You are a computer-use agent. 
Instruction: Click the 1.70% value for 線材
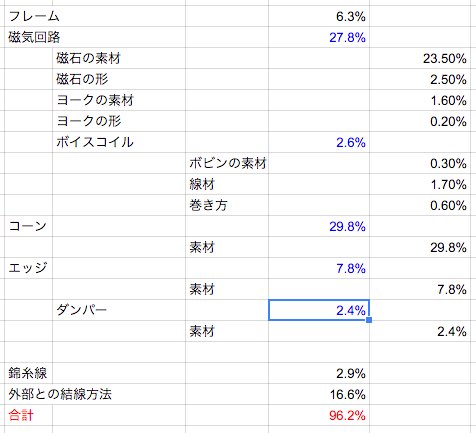[423, 184]
